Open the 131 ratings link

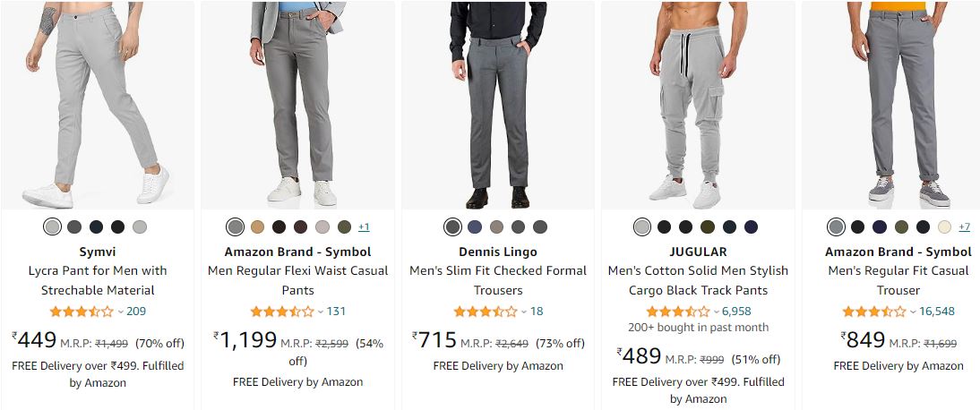click(x=336, y=312)
